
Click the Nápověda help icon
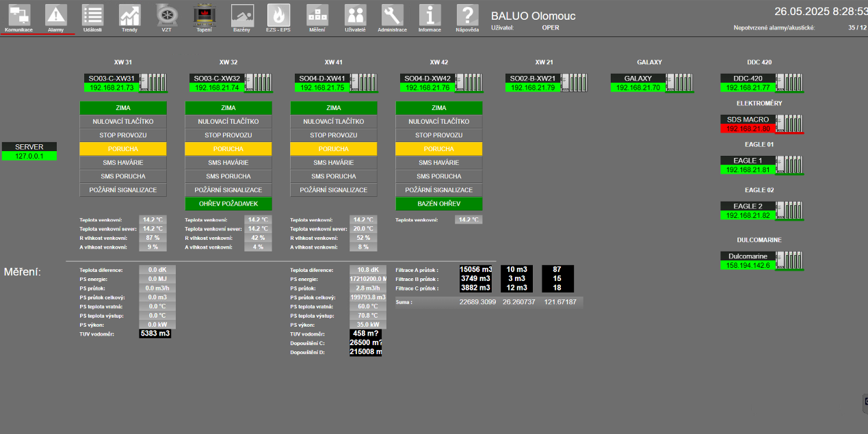467,15
